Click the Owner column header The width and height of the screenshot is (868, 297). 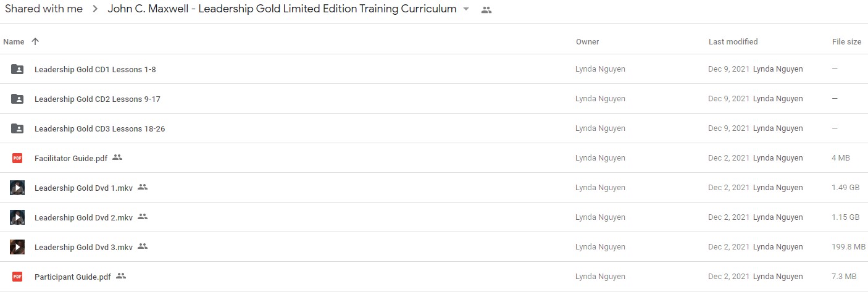(x=587, y=42)
